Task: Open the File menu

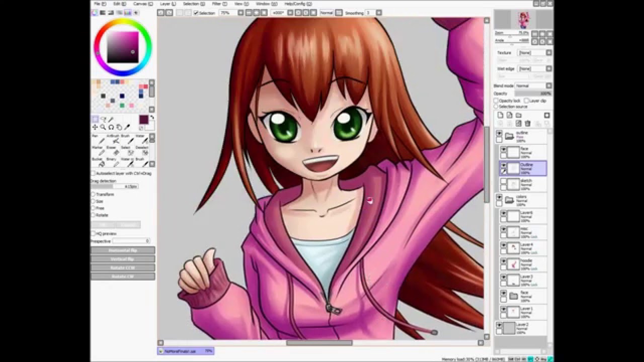Action: [x=99, y=4]
